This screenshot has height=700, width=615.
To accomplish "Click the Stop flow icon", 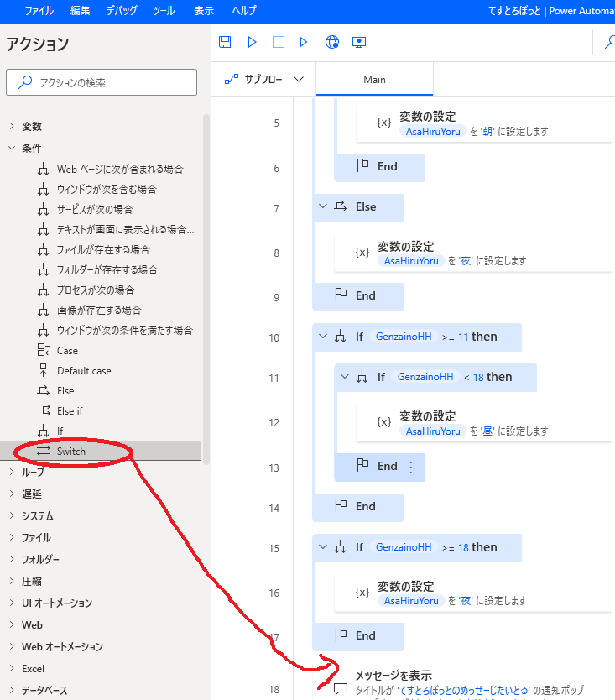I will click(279, 42).
